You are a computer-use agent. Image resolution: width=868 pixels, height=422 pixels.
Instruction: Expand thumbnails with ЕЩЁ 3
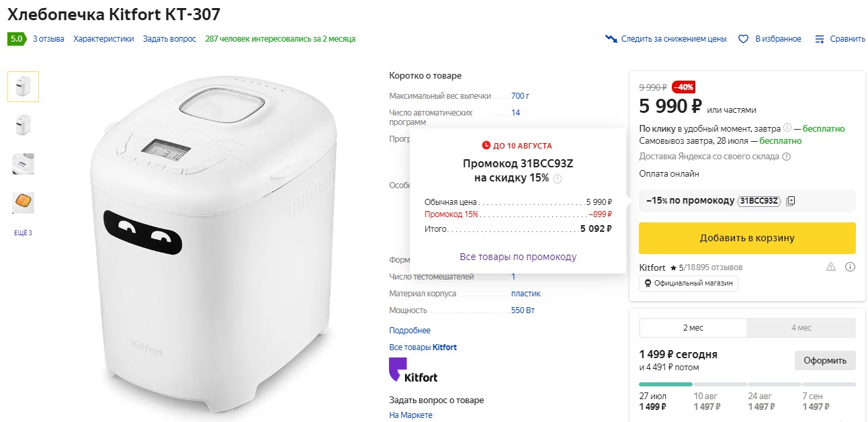[x=23, y=233]
